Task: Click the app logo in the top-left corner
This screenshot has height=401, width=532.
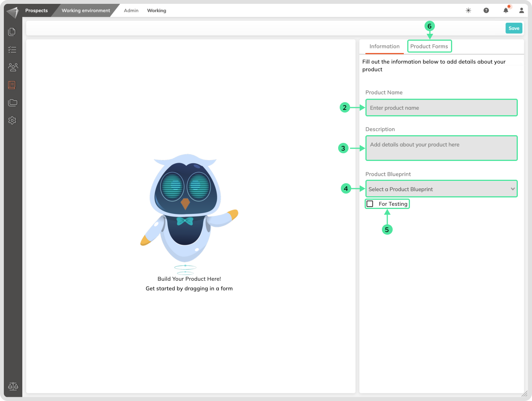Action: tap(13, 12)
